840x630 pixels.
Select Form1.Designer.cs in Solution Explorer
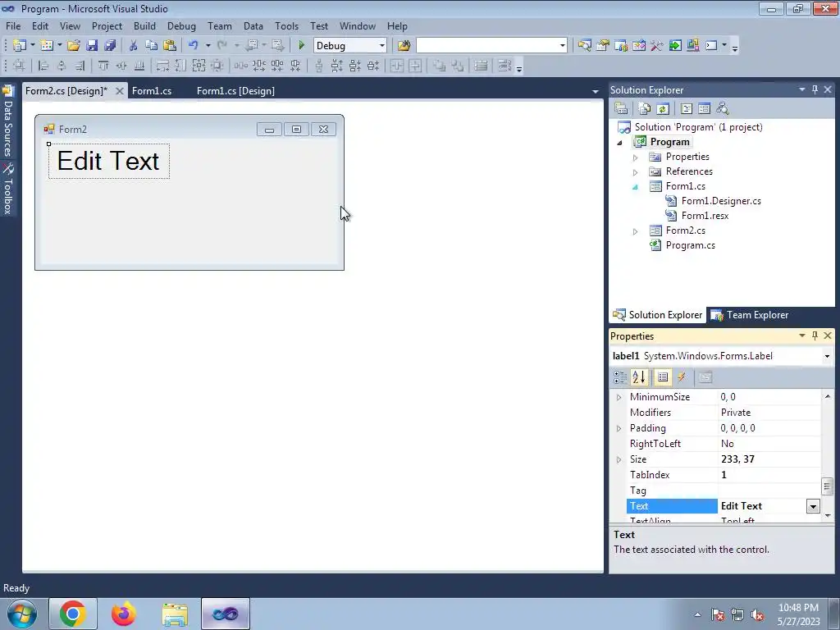pyautogui.click(x=721, y=201)
